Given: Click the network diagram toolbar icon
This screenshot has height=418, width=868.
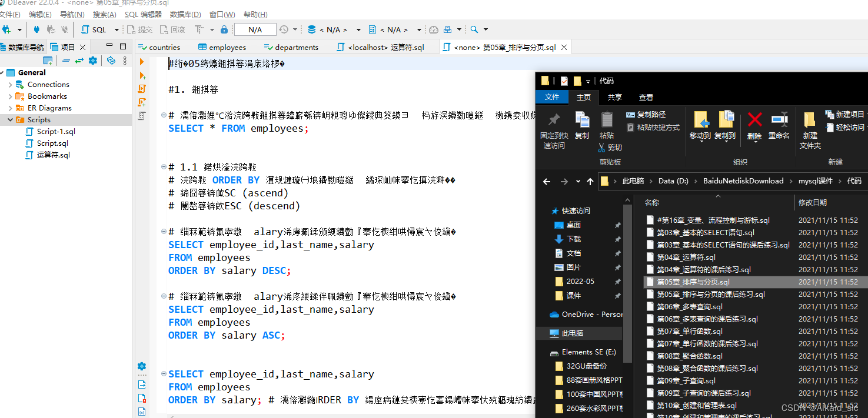Looking at the screenshot, I should (x=448, y=29).
